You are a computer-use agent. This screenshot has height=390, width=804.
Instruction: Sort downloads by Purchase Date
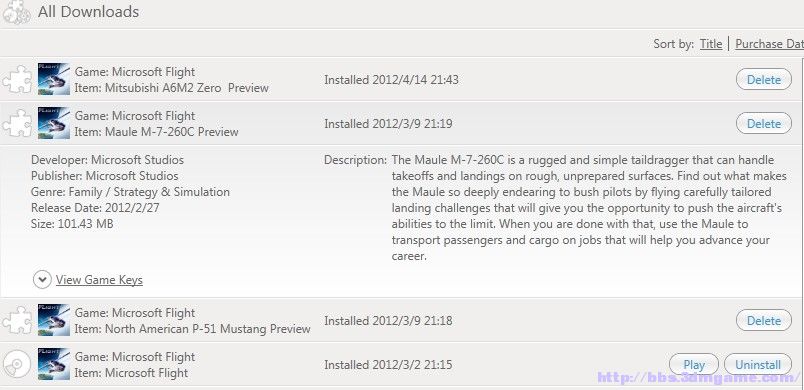pyautogui.click(x=769, y=44)
